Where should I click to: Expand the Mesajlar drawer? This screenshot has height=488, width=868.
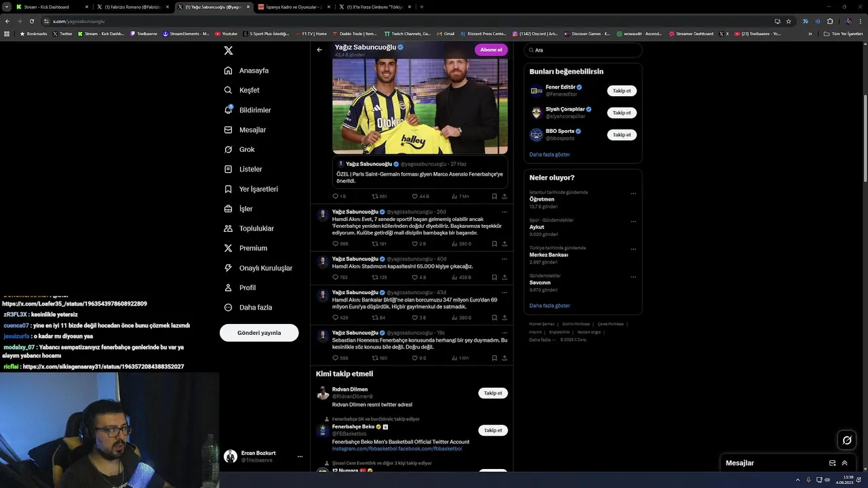(845, 463)
